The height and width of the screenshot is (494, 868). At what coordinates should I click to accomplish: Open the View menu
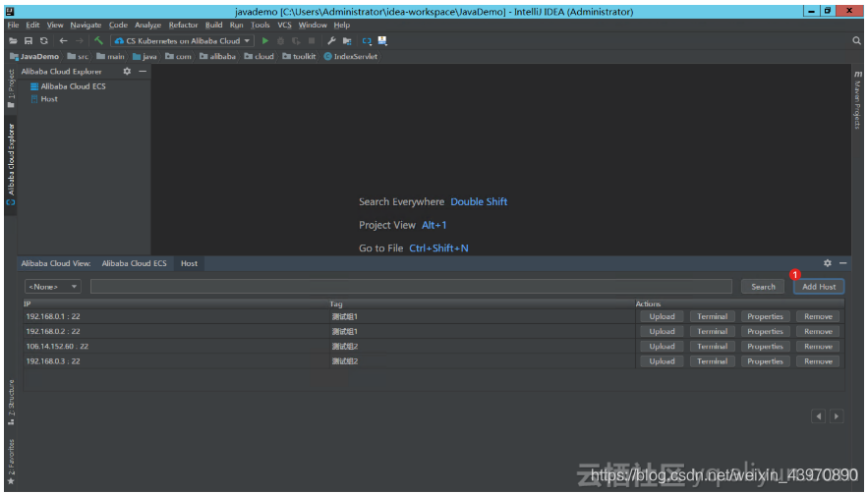tap(55, 25)
